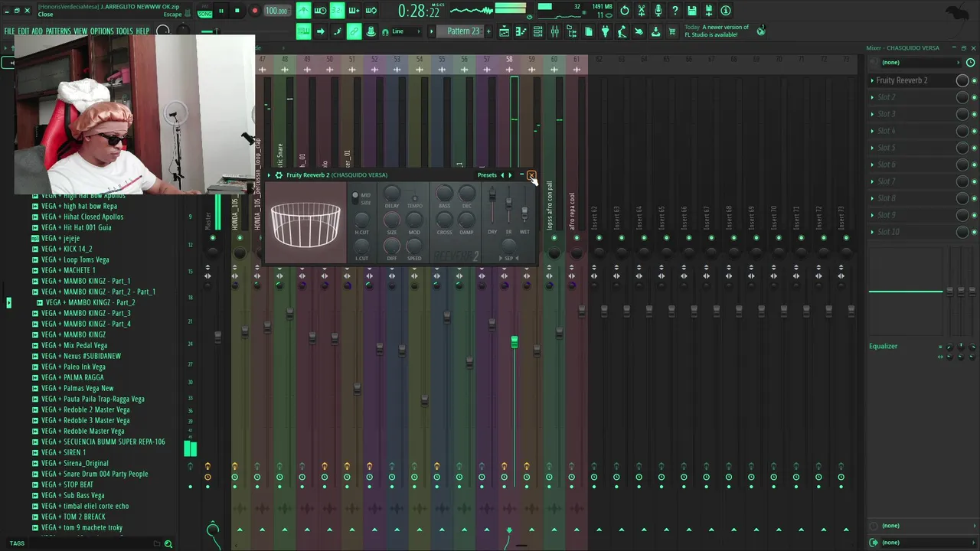Click the DELAY knob in Reeverb 2
The width and height of the screenshot is (980, 551).
coord(392,194)
